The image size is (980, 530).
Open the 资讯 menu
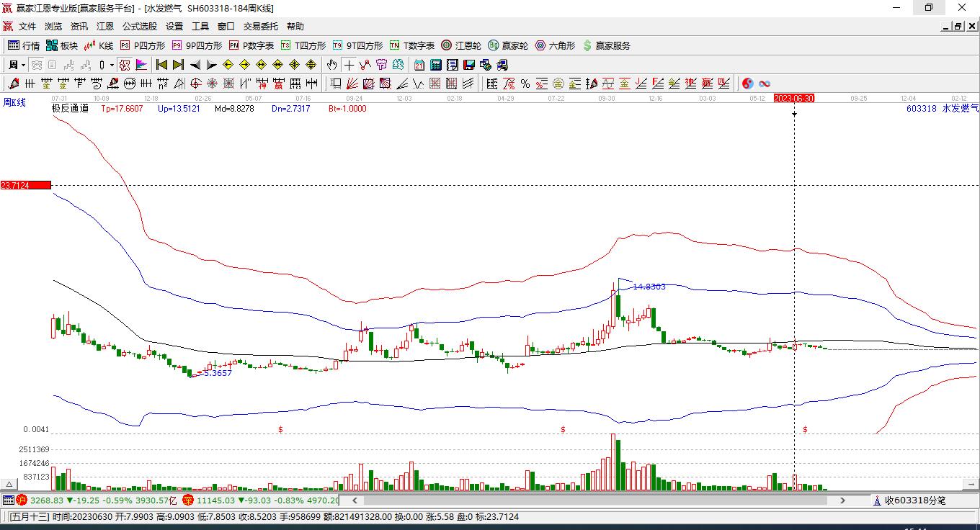pos(79,27)
